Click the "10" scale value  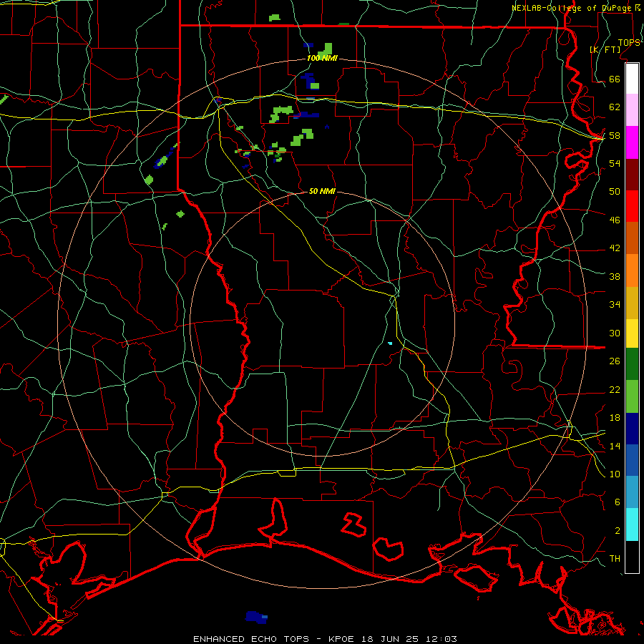point(615,474)
